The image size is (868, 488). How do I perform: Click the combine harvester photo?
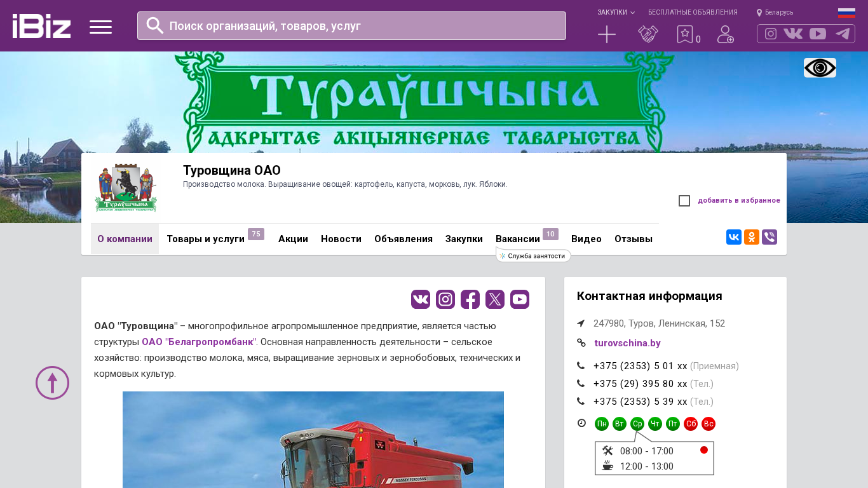[313, 440]
